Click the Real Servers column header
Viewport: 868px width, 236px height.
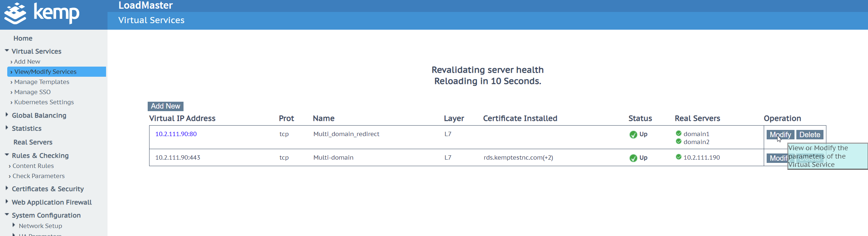(x=698, y=118)
